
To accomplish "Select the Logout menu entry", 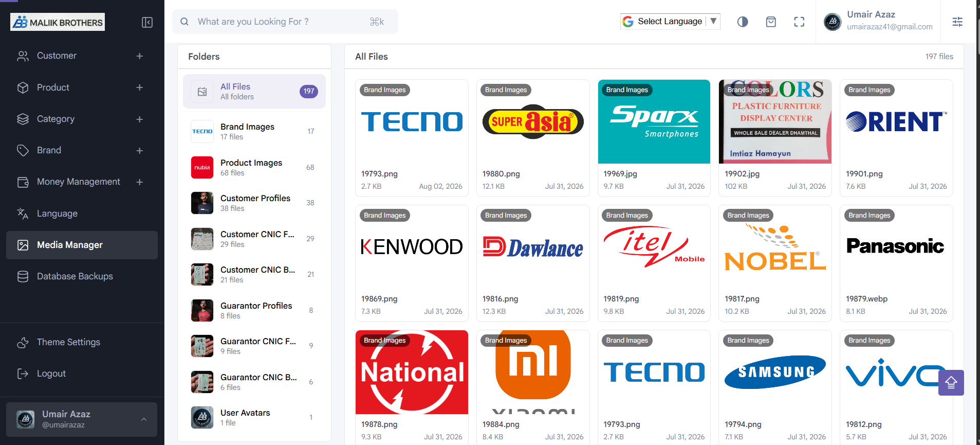I will click(82, 374).
